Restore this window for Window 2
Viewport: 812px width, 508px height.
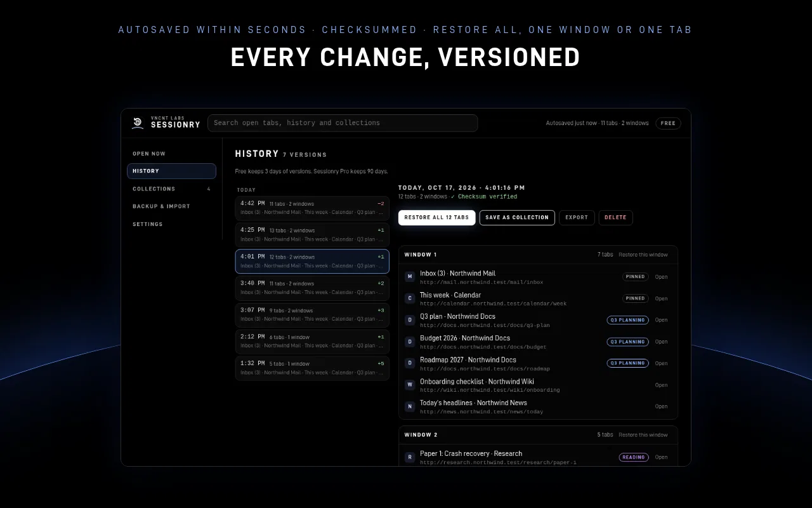pyautogui.click(x=643, y=435)
